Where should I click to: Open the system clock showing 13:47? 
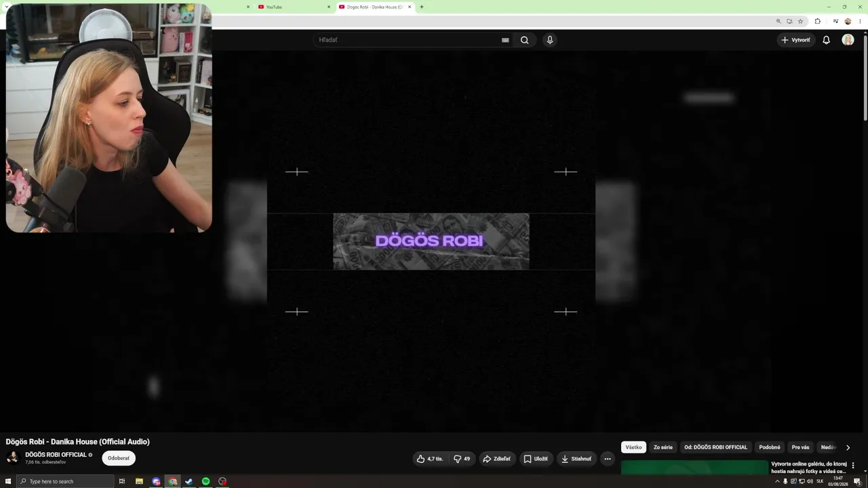(x=839, y=481)
